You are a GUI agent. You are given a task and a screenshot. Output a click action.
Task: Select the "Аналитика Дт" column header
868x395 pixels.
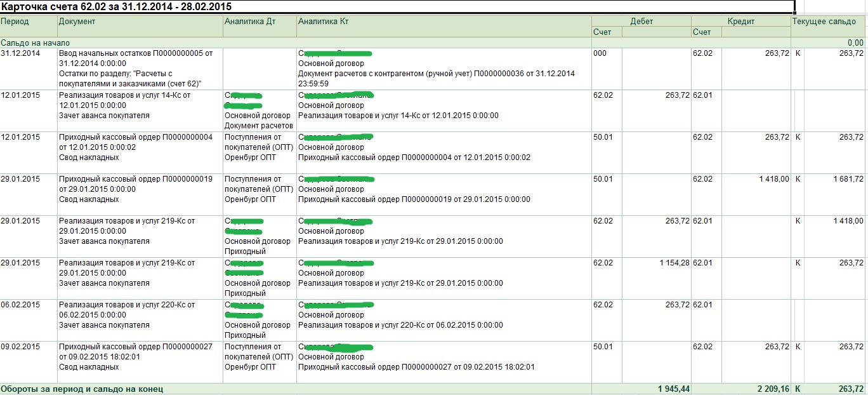(260, 26)
